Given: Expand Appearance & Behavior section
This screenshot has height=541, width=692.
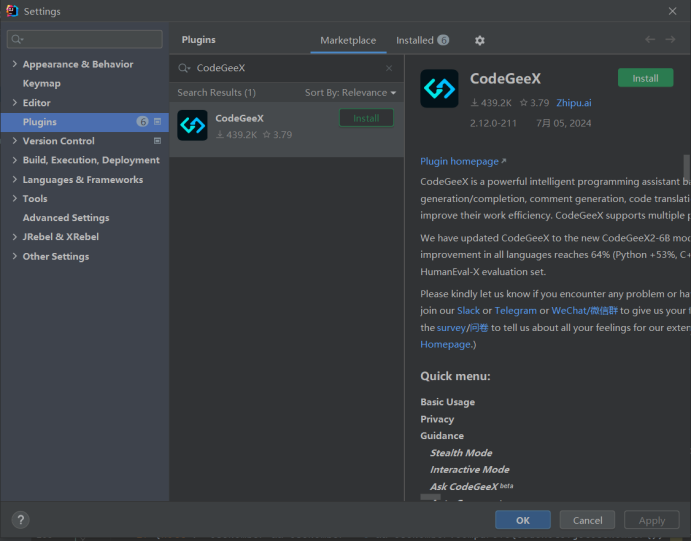Looking at the screenshot, I should (x=15, y=64).
